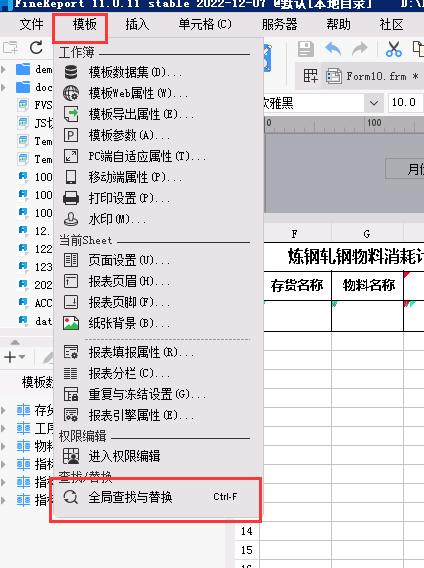The width and height of the screenshot is (424, 568).
Task: Click the 报表引擎属性 gear icon
Action: pyautogui.click(x=71, y=415)
